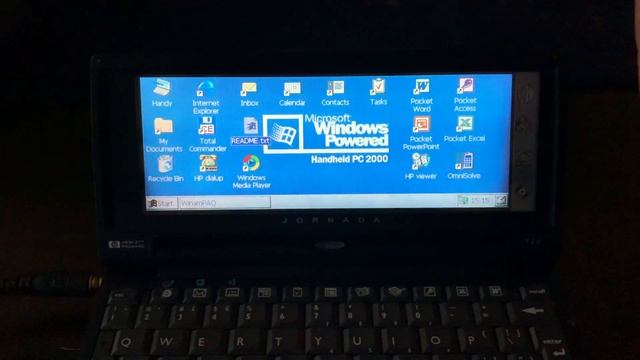Launch Internet Explorer from the desktop
Screen dimensions: 640x360
pos(206,97)
